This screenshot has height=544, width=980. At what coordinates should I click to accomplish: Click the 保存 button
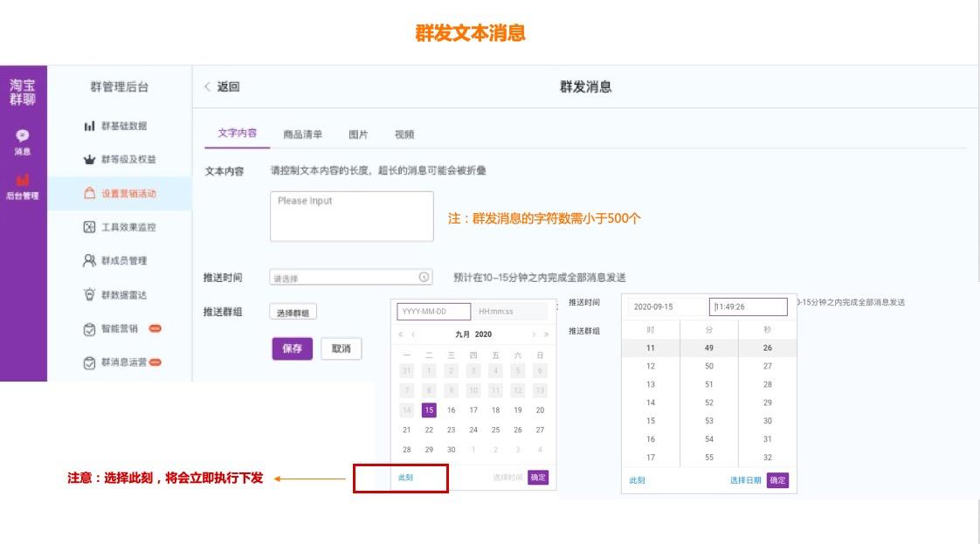(292, 348)
